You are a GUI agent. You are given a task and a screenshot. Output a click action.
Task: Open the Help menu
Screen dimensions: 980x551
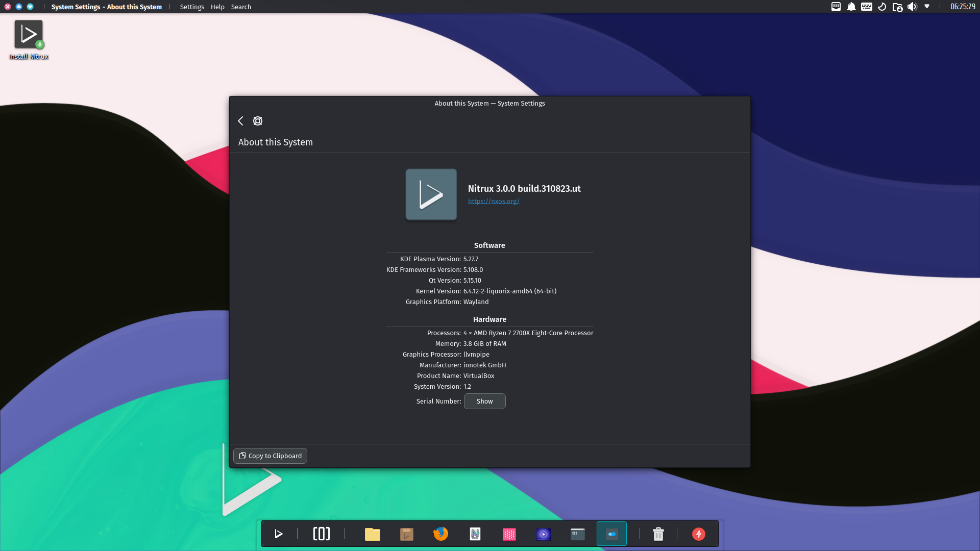[x=217, y=7]
